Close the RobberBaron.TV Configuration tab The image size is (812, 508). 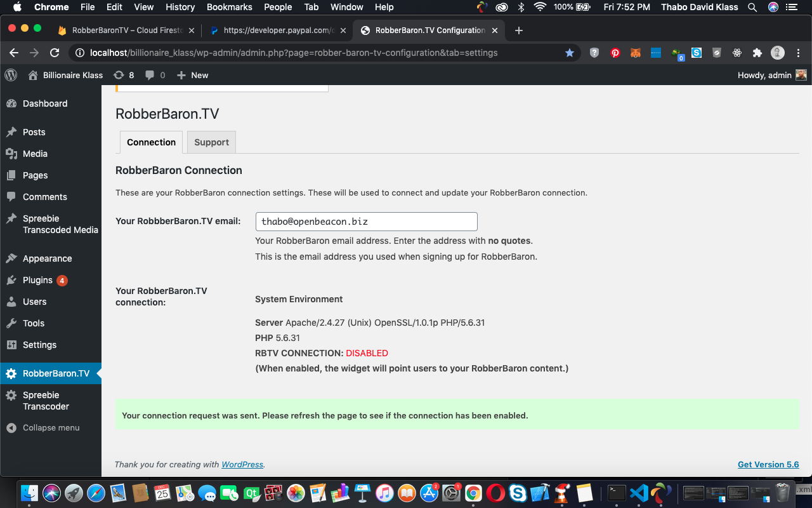click(x=495, y=30)
